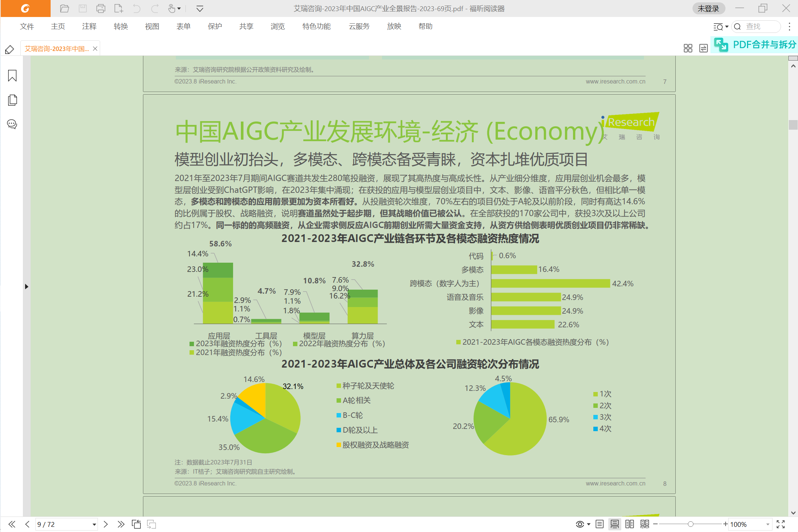The height and width of the screenshot is (532, 798).
Task: Click the www.iresearch.com.cn link on page 7
Action: point(615,81)
